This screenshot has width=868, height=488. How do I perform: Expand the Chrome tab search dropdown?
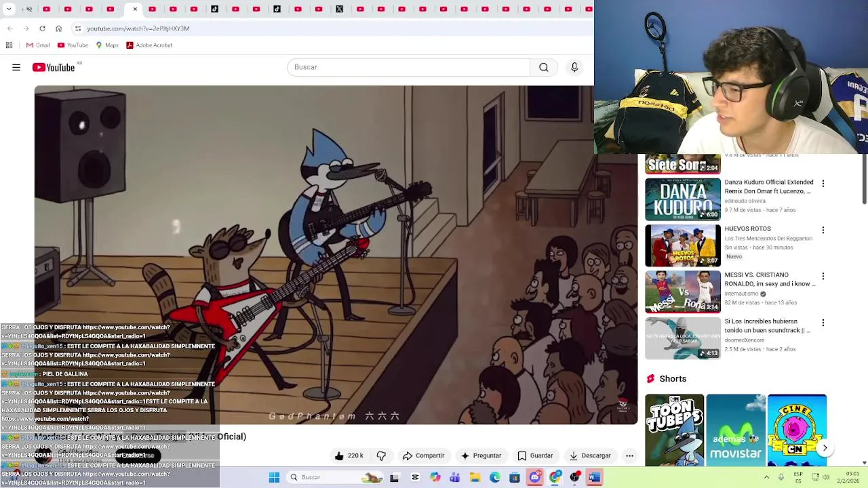click(x=9, y=9)
